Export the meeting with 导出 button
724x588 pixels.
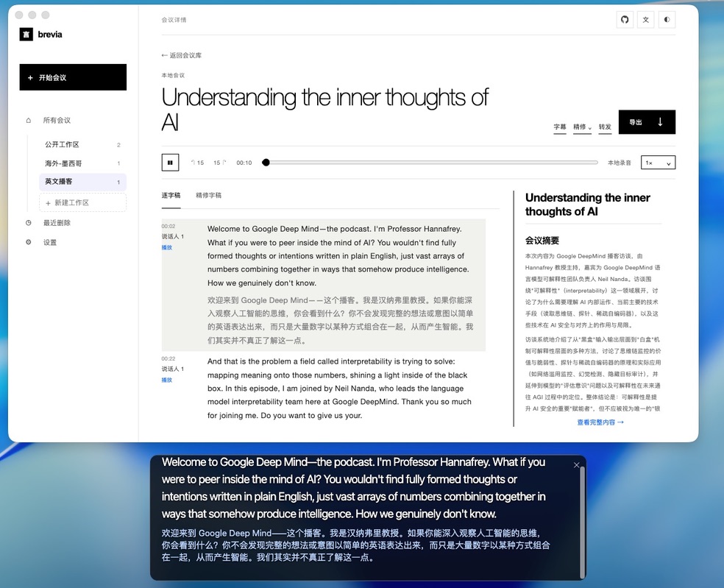coord(647,122)
